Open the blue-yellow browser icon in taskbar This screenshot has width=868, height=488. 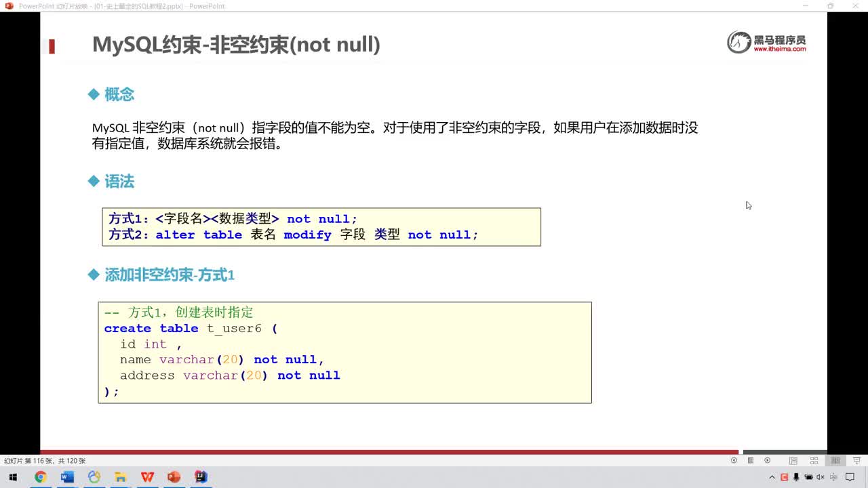94,477
